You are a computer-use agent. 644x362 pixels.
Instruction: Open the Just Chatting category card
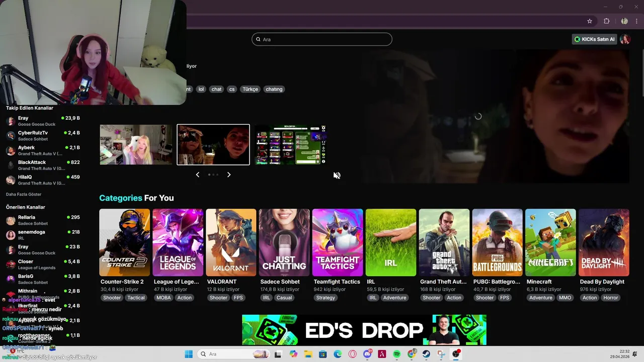tap(284, 242)
